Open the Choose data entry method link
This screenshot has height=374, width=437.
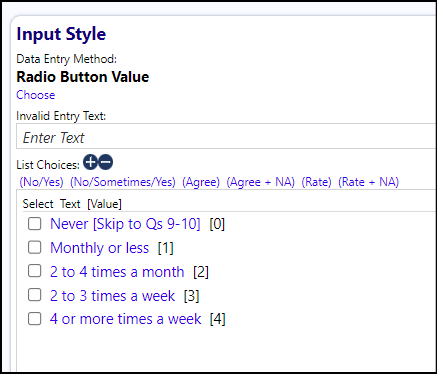(36, 95)
